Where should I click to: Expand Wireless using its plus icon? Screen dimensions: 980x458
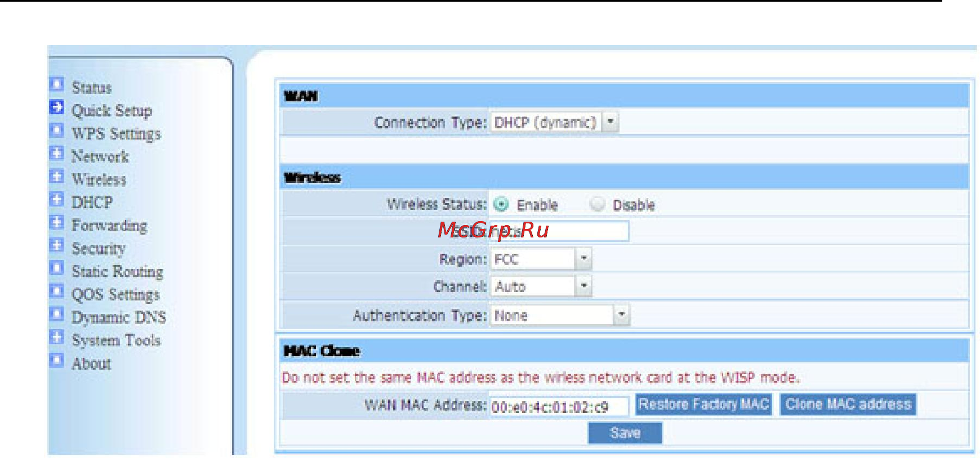tap(56, 176)
